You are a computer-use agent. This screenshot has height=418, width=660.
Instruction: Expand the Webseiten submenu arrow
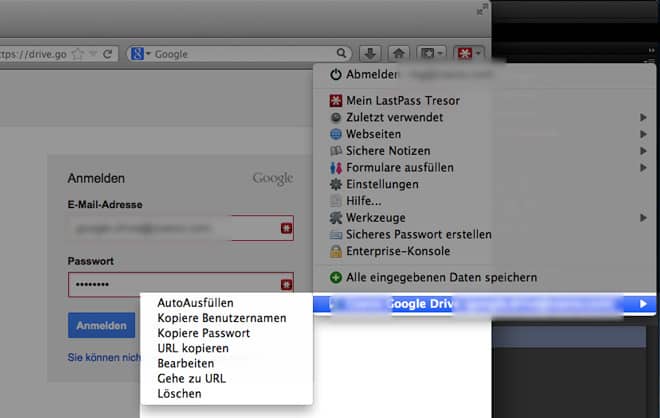(x=643, y=134)
